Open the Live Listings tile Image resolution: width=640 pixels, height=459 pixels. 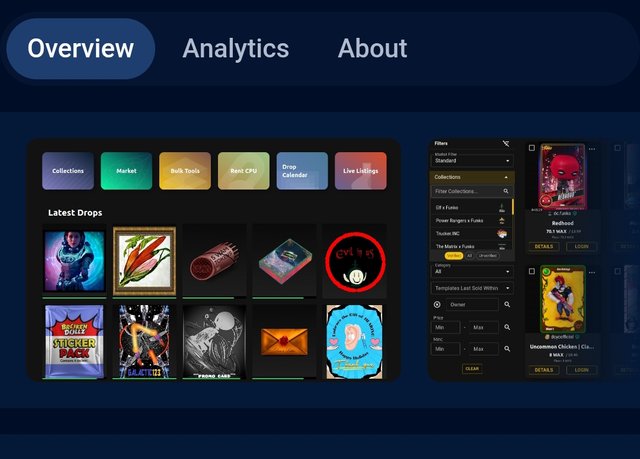pos(360,171)
